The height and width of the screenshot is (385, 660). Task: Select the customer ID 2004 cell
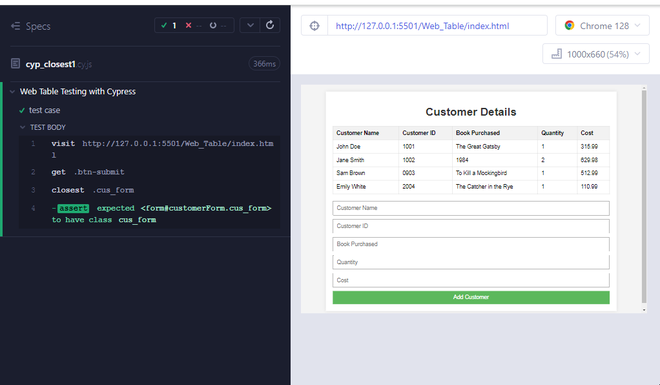[x=425, y=186]
